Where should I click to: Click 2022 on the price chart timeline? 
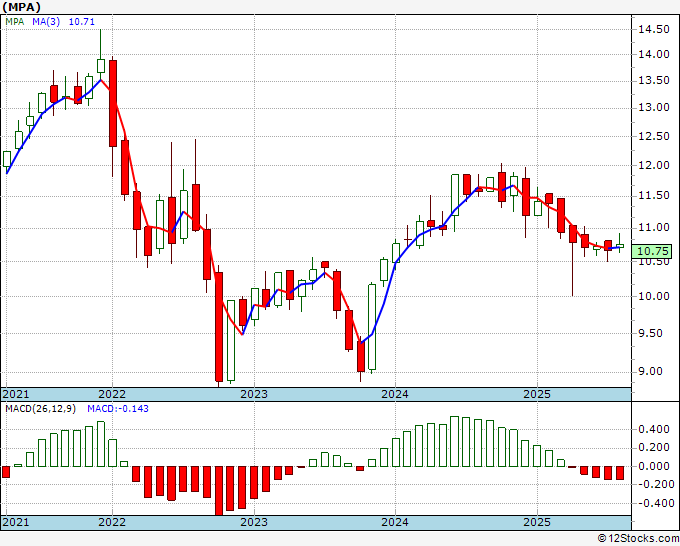coord(112,394)
